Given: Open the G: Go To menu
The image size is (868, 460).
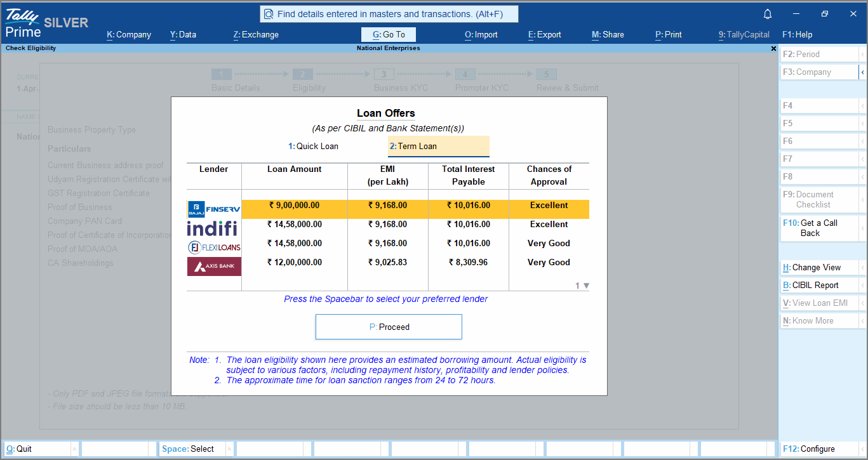Looking at the screenshot, I should 389,34.
